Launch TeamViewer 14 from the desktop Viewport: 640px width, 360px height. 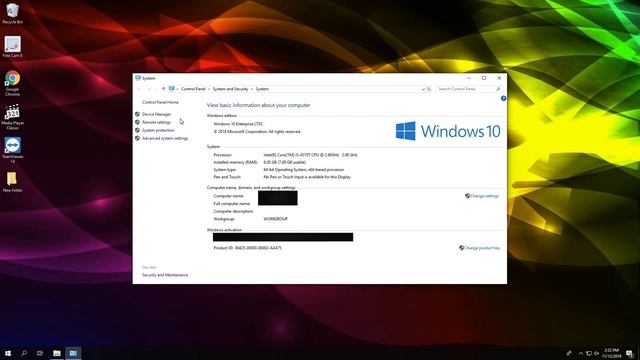click(x=12, y=151)
